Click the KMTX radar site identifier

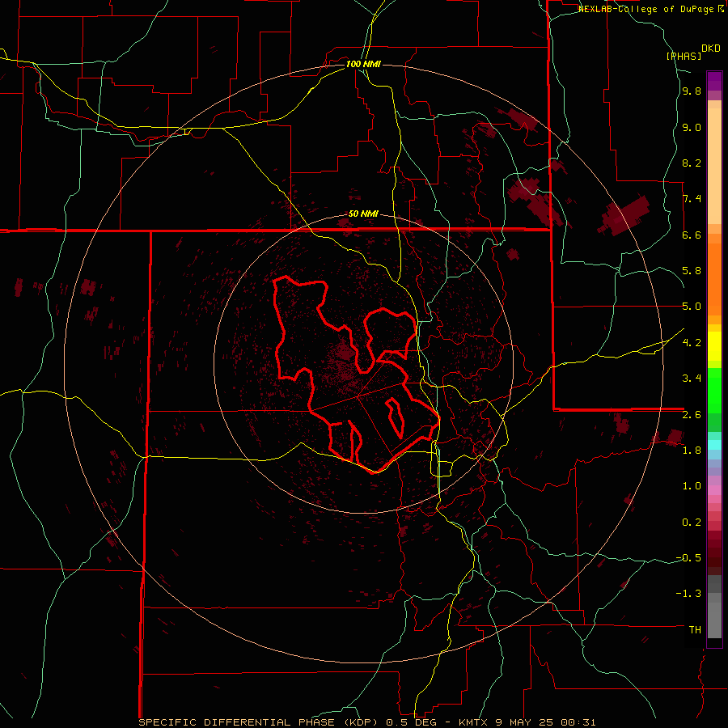[475, 722]
